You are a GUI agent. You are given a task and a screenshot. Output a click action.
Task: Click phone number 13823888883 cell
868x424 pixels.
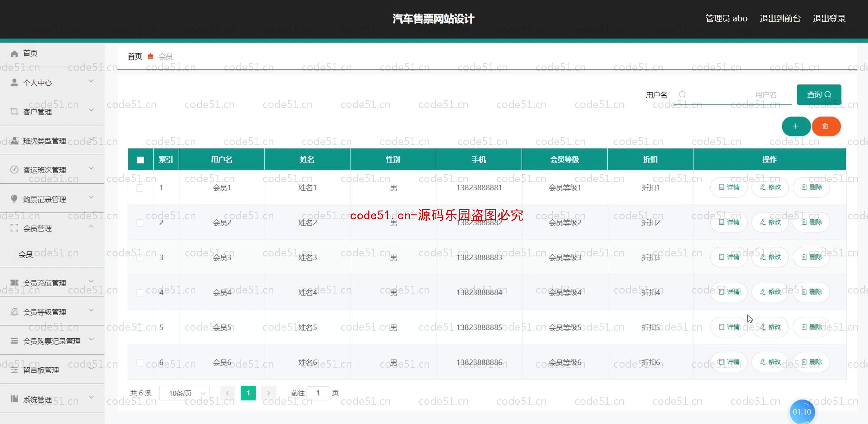coord(479,257)
